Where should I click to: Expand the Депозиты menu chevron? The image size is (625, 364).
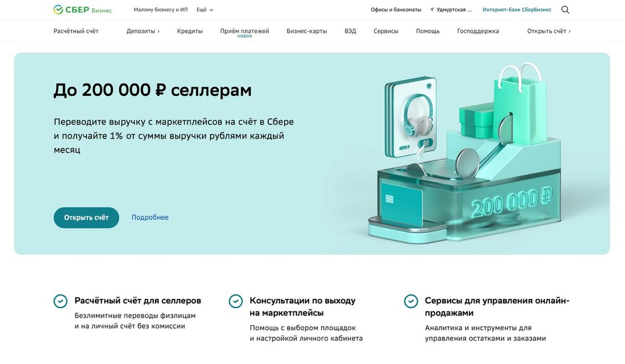coord(158,31)
